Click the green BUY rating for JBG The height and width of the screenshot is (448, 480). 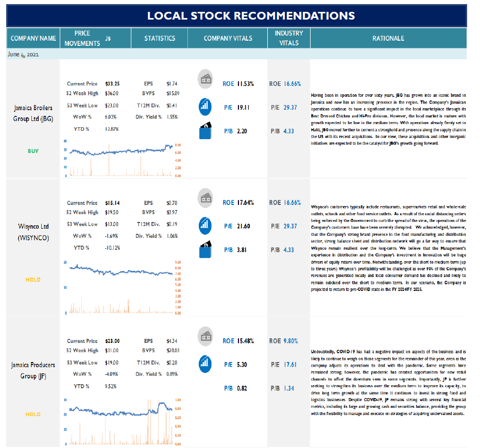(x=33, y=151)
